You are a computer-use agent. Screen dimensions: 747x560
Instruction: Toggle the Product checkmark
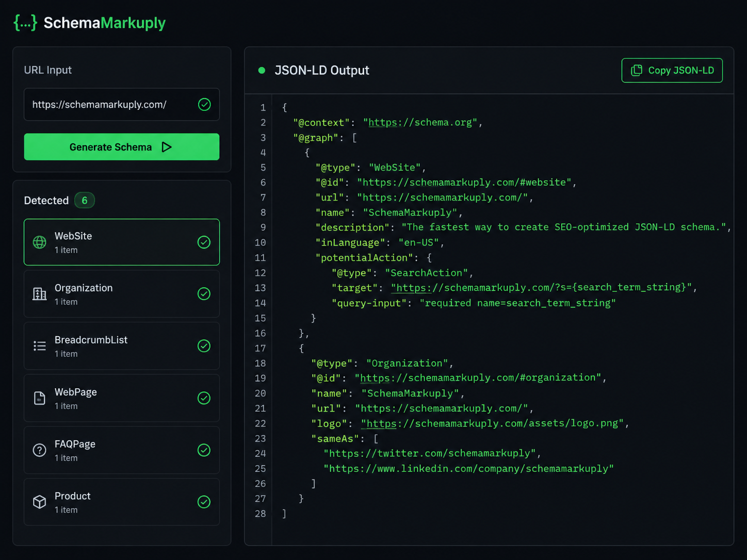(x=204, y=502)
